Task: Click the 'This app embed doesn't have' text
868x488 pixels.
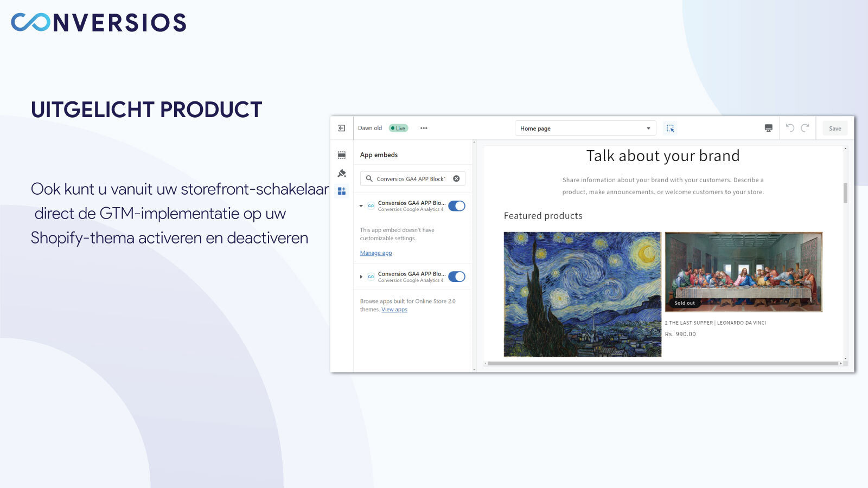Action: [x=397, y=230]
